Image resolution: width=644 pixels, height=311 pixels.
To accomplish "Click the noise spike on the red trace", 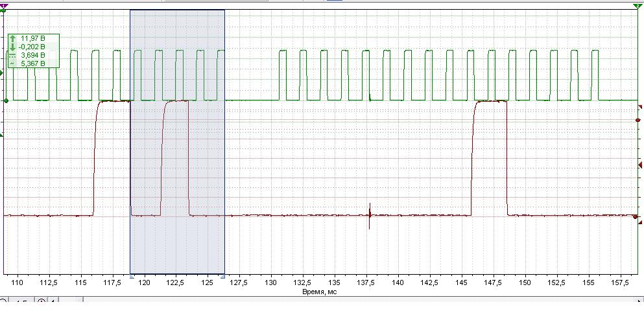I will [370, 216].
